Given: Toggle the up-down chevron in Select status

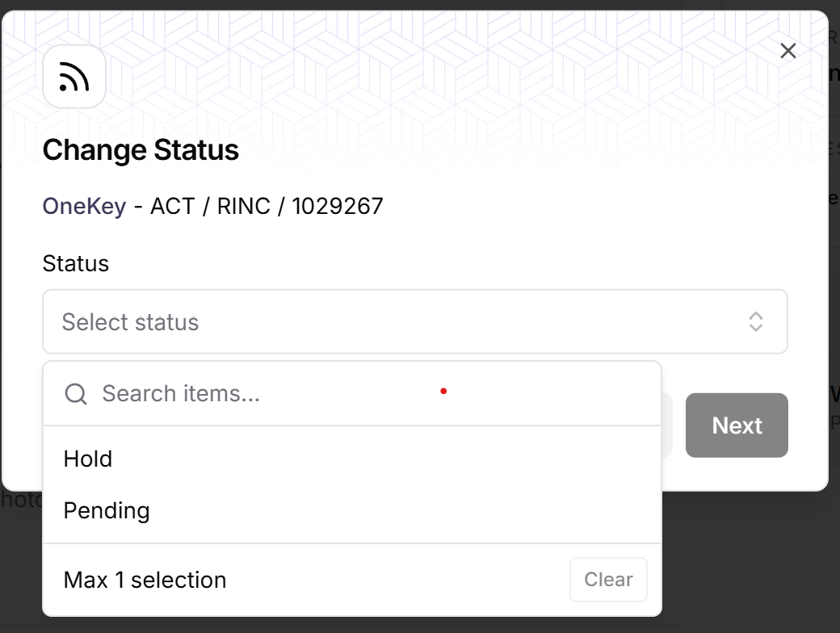Looking at the screenshot, I should click(x=755, y=322).
